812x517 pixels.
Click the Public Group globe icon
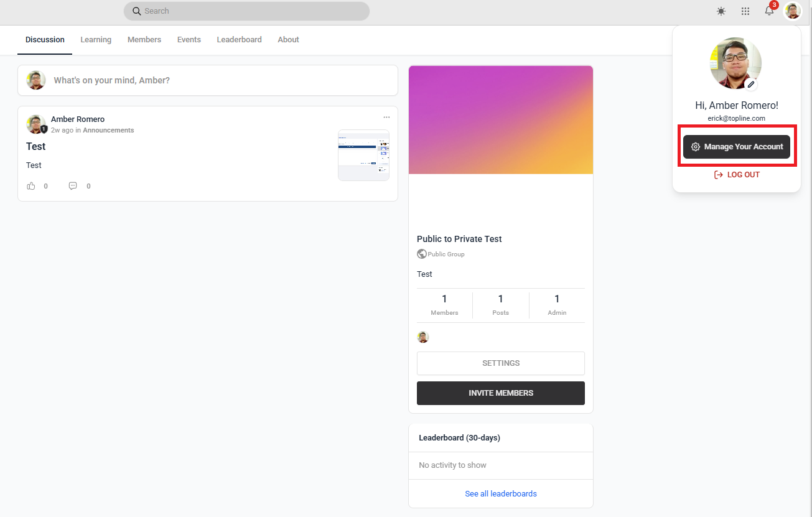pos(422,254)
